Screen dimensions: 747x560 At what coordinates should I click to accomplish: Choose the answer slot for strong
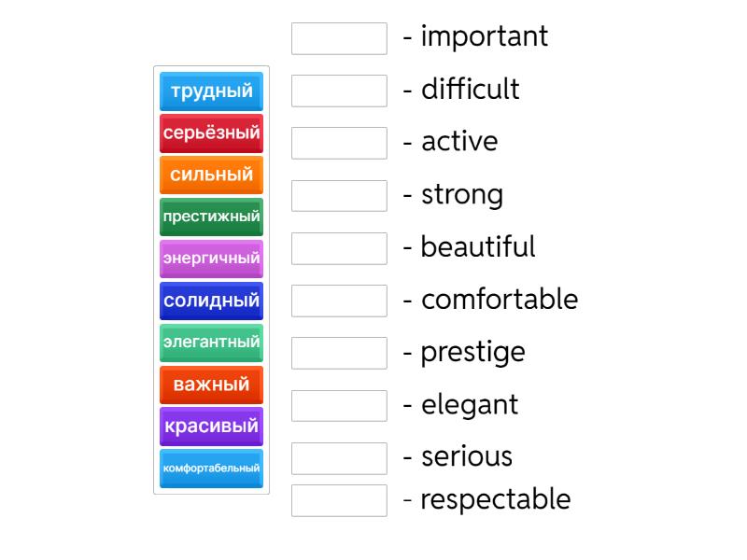(x=339, y=196)
